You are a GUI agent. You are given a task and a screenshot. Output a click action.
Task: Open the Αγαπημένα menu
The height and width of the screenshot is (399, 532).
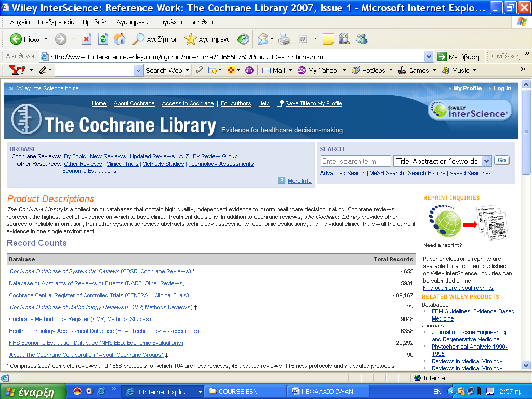[132, 22]
